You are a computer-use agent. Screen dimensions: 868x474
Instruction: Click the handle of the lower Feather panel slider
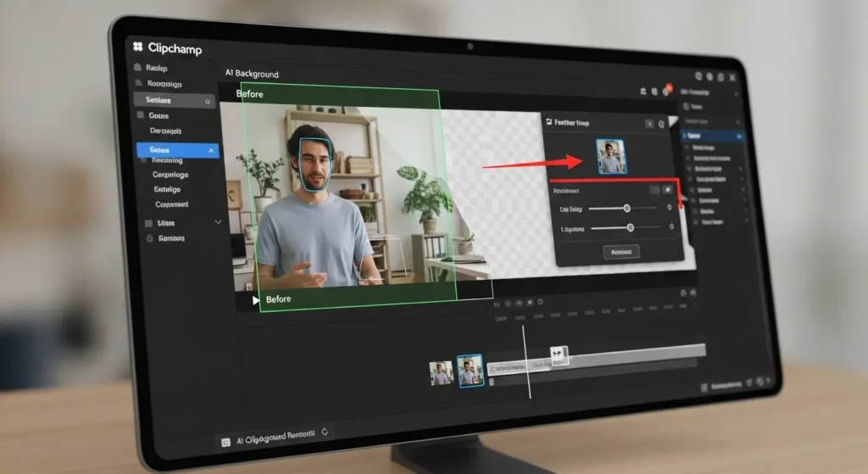[630, 227]
